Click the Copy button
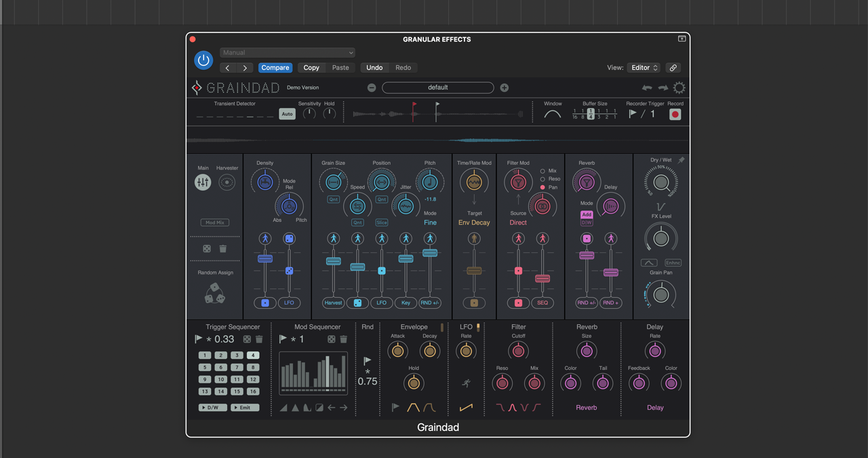 [311, 68]
